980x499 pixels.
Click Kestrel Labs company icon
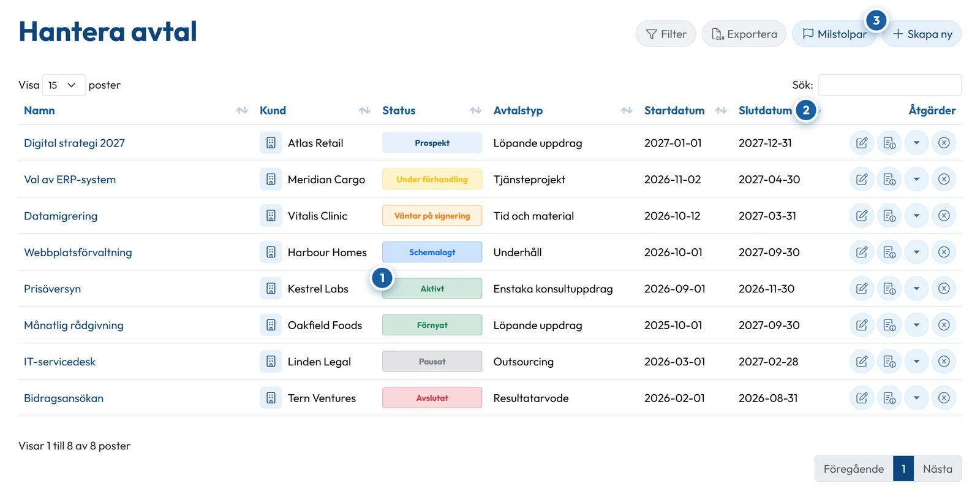click(271, 289)
